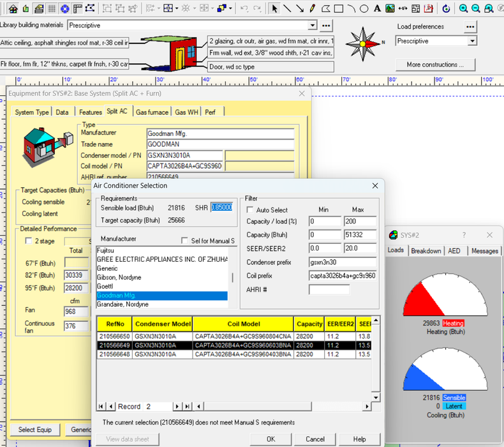Viewport: 504px width, 447px height.
Task: Click the house icon in the main toolbar
Action: pos(13,9)
